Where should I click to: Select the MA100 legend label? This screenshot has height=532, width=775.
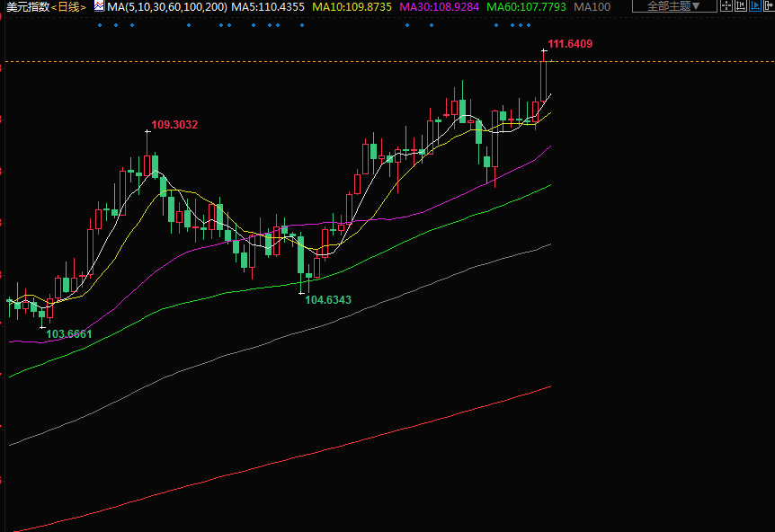pyautogui.click(x=592, y=6)
